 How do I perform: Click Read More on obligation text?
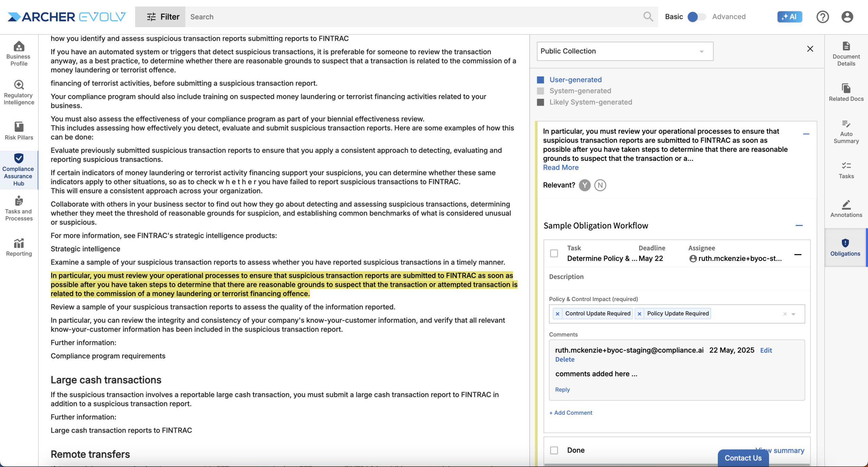[560, 168]
